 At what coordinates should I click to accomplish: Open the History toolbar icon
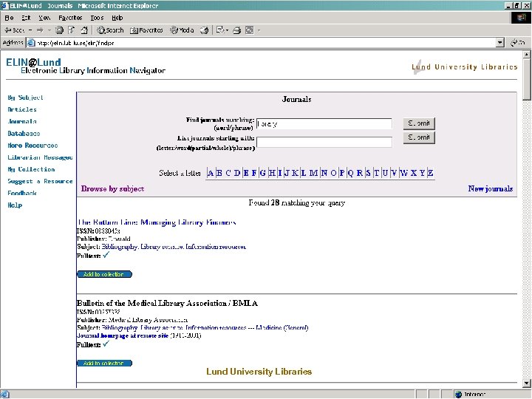(205, 30)
